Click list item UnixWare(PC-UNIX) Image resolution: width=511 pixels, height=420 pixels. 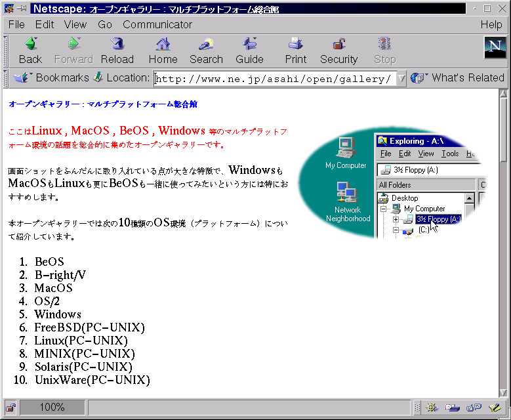coord(92,380)
